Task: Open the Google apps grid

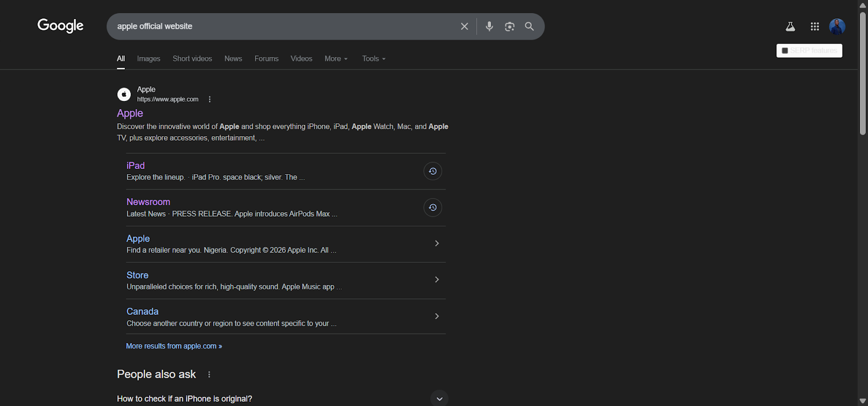Action: click(x=815, y=27)
